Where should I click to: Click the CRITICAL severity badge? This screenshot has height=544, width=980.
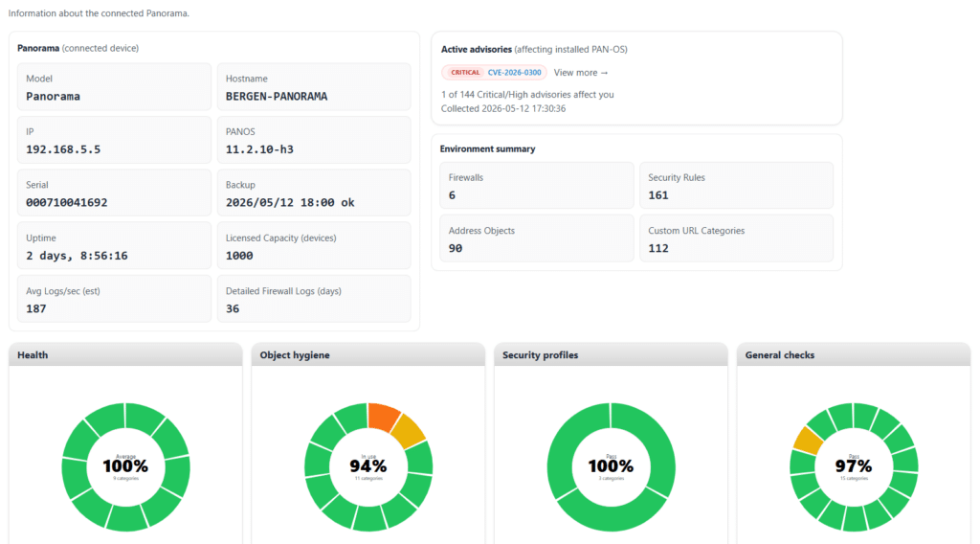(x=465, y=73)
